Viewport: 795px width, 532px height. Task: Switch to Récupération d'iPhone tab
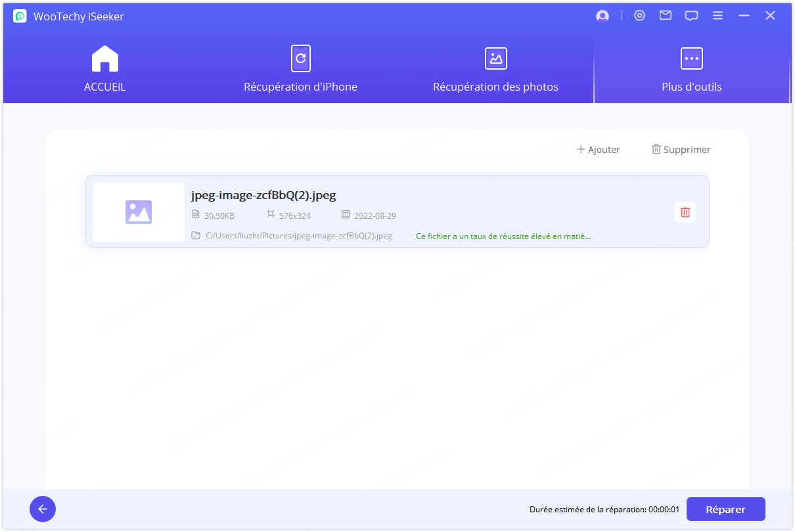click(300, 69)
